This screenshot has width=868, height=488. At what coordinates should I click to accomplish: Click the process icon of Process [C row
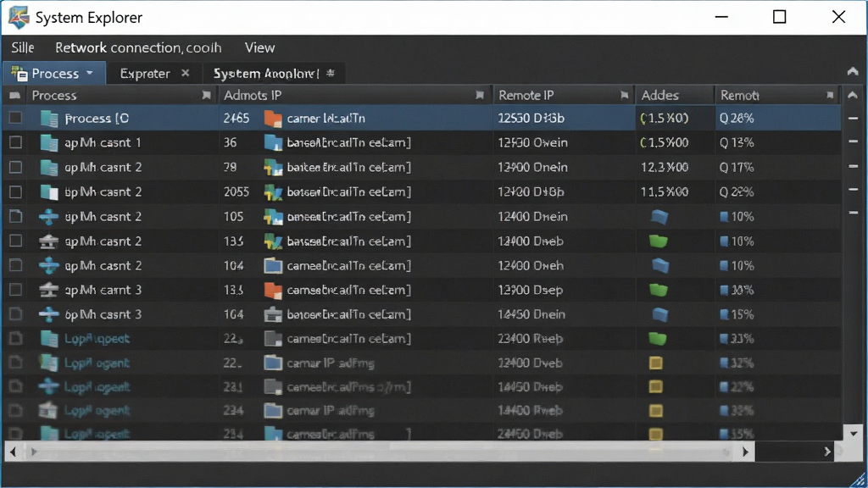point(49,119)
